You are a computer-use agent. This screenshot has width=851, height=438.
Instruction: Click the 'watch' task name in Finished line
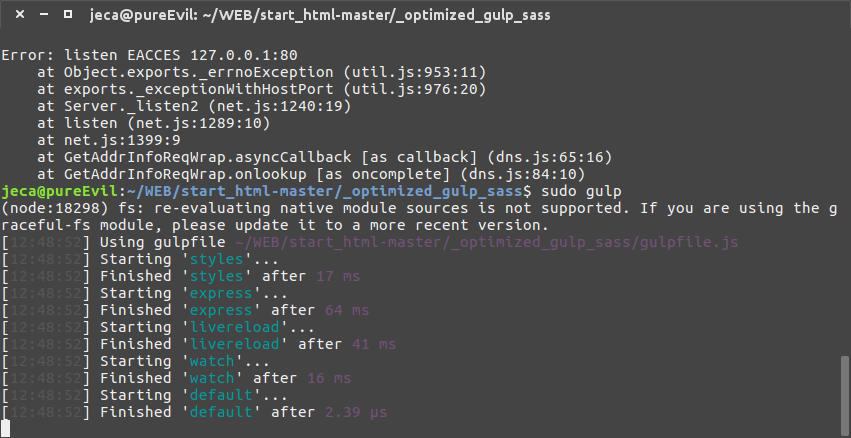point(212,378)
